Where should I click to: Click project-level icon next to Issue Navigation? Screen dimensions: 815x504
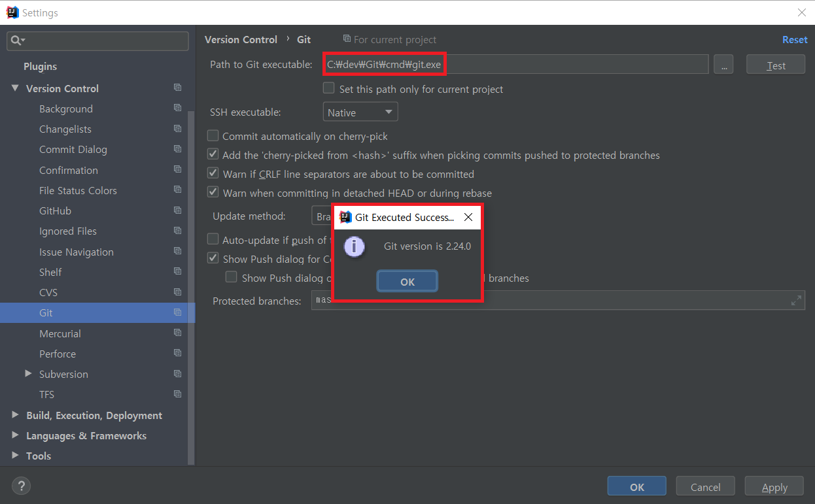[x=177, y=251]
